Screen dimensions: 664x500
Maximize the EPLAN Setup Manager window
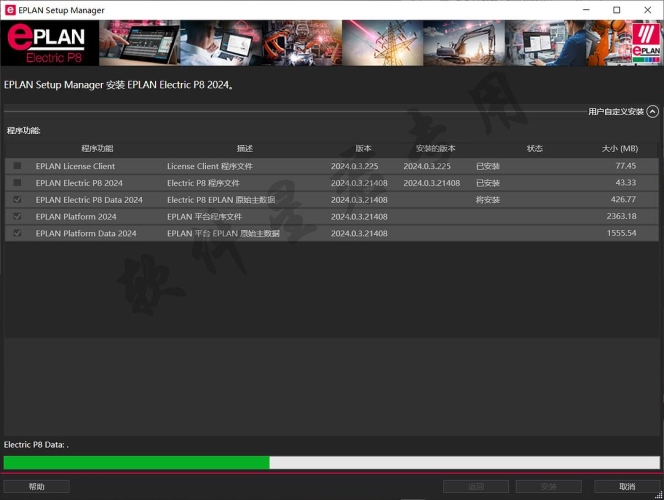click(x=617, y=10)
